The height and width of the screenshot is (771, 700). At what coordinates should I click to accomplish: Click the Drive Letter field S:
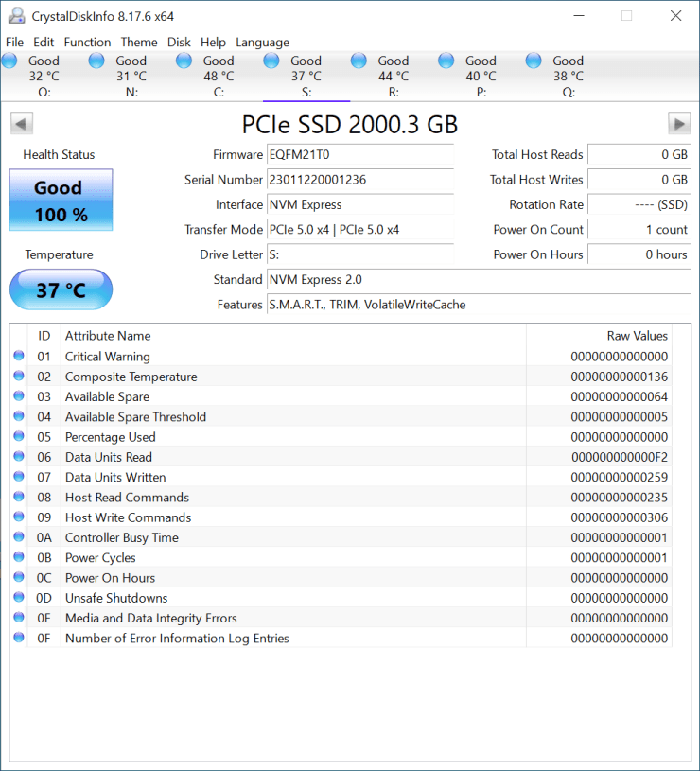[x=359, y=254]
